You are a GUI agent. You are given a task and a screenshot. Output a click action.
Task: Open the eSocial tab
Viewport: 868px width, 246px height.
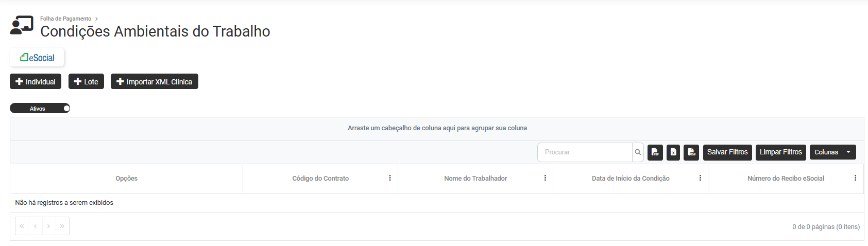[x=37, y=58]
